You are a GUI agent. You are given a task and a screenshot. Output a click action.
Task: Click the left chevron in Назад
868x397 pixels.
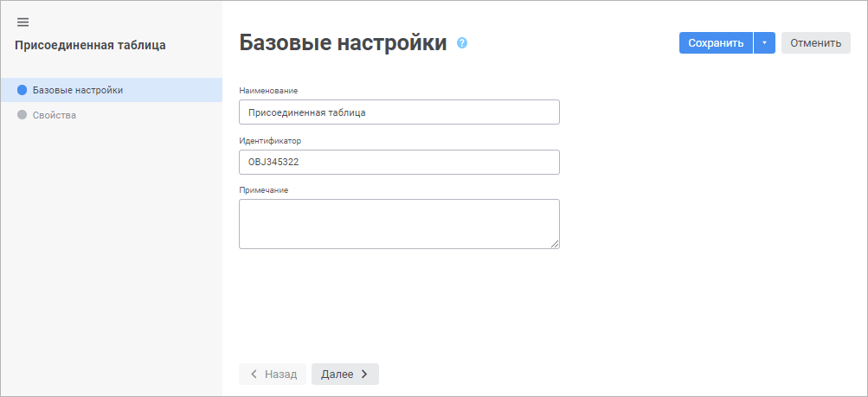point(254,374)
